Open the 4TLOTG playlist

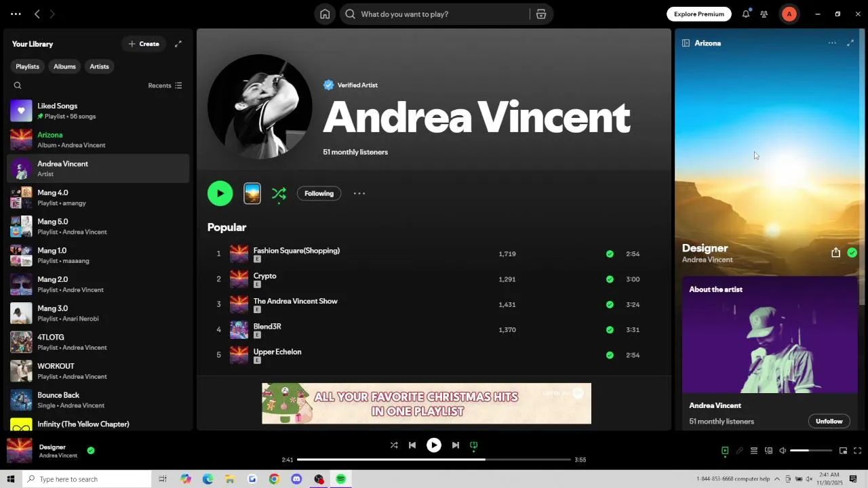coord(98,342)
